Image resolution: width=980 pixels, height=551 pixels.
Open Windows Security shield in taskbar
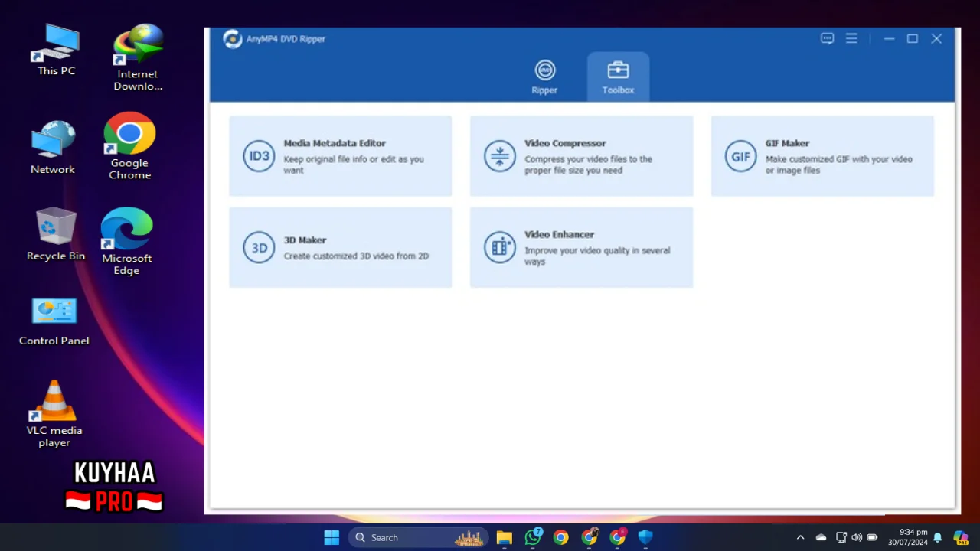coord(645,537)
